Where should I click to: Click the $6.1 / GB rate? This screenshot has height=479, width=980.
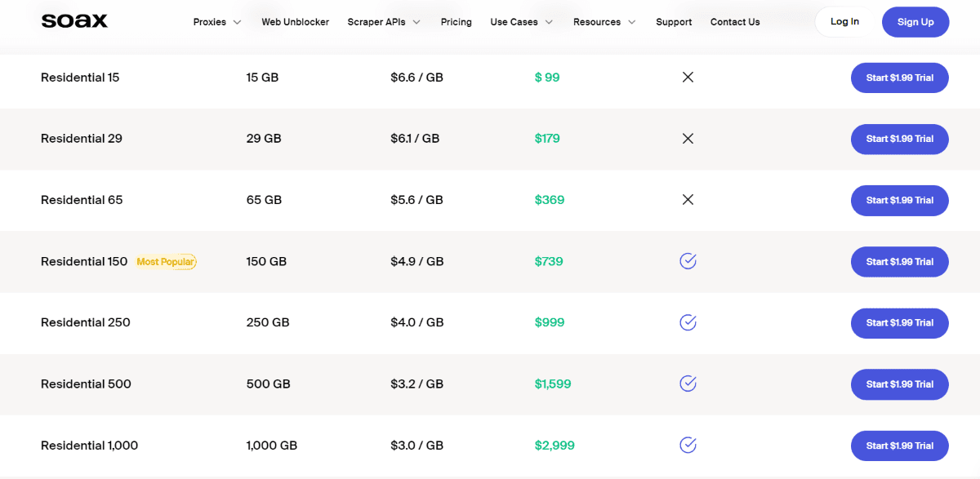415,139
